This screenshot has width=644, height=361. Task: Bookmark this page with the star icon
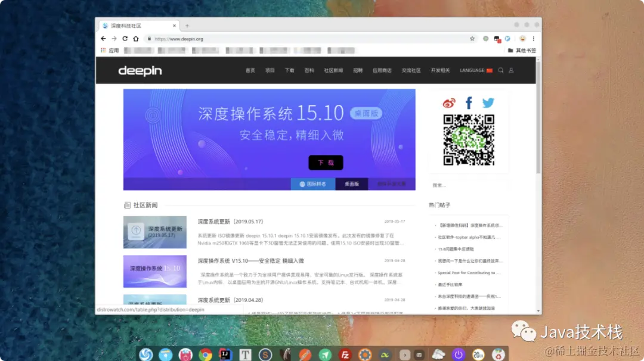pyautogui.click(x=472, y=39)
